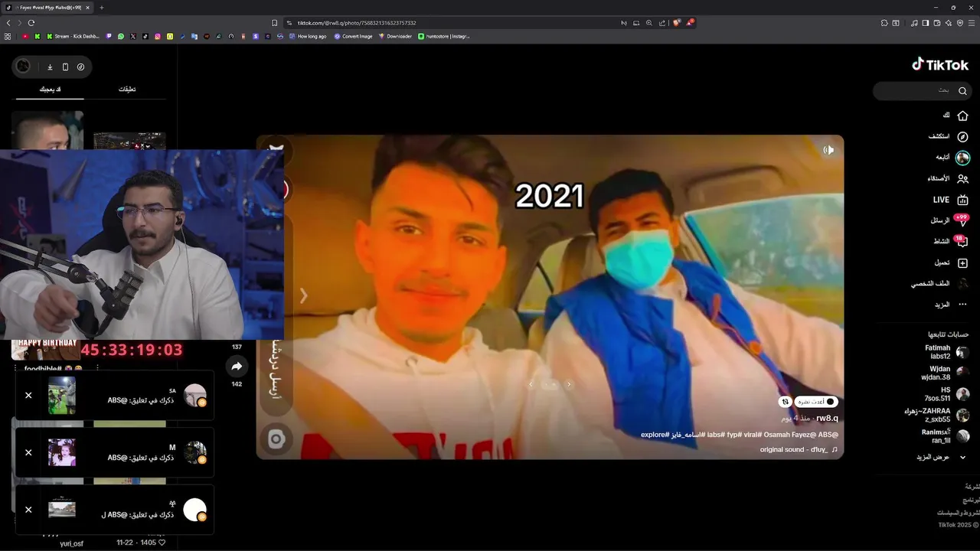Click the share page icon in address bar
Image resolution: width=980 pixels, height=551 pixels.
[662, 23]
